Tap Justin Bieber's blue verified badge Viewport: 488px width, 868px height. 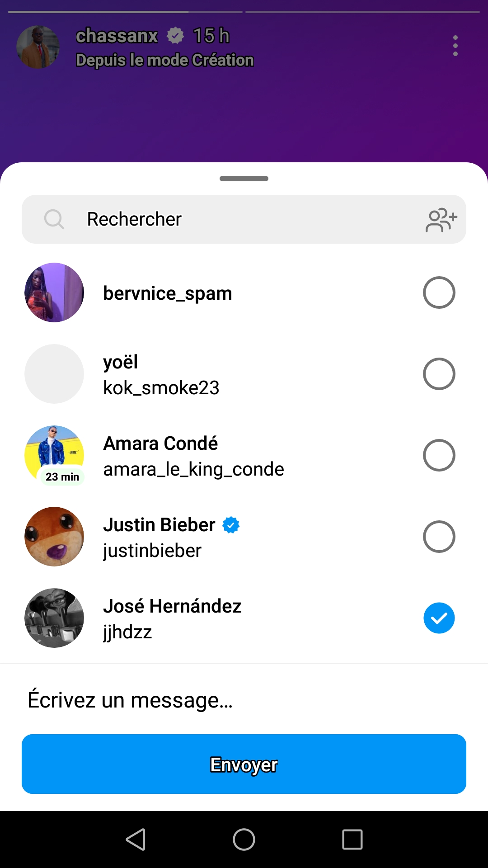click(x=231, y=525)
